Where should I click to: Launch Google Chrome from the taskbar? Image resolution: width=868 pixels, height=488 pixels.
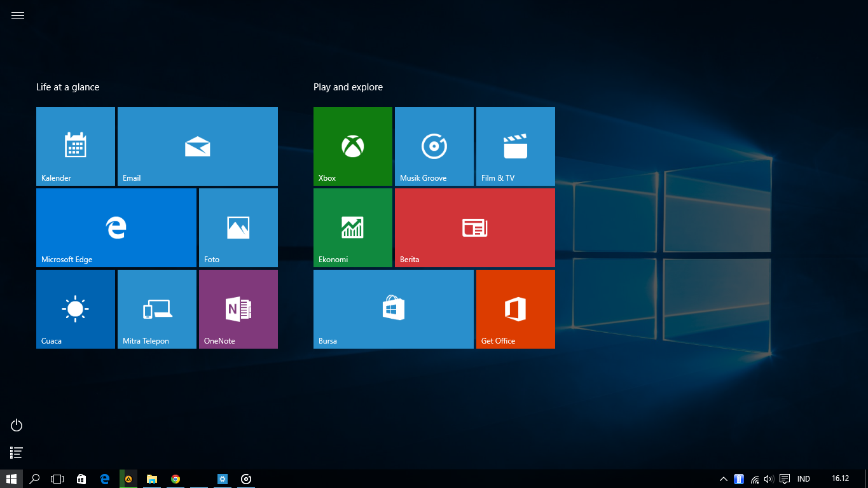[x=175, y=478]
